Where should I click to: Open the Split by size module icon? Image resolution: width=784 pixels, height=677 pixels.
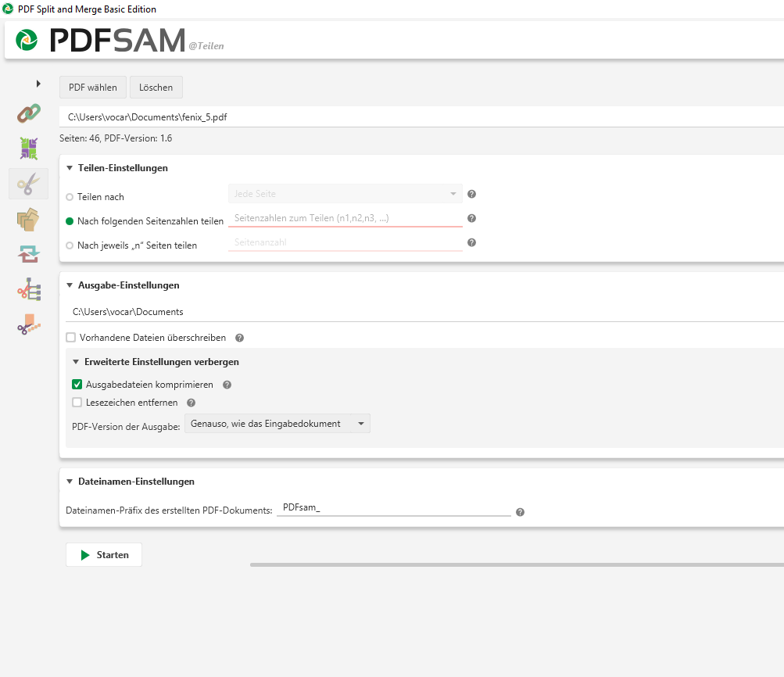pos(28,324)
